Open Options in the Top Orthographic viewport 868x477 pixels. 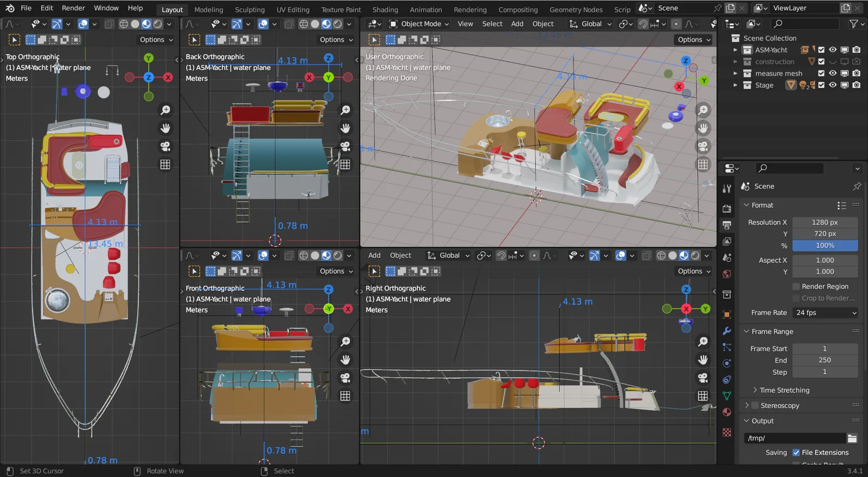tap(156, 40)
